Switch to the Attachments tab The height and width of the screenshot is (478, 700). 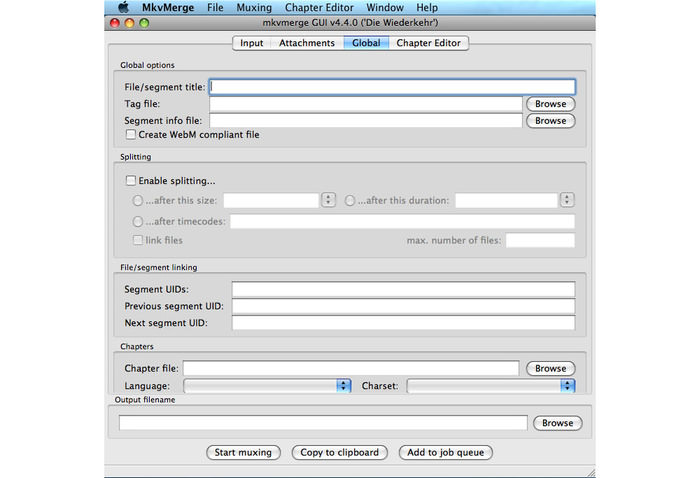point(307,43)
